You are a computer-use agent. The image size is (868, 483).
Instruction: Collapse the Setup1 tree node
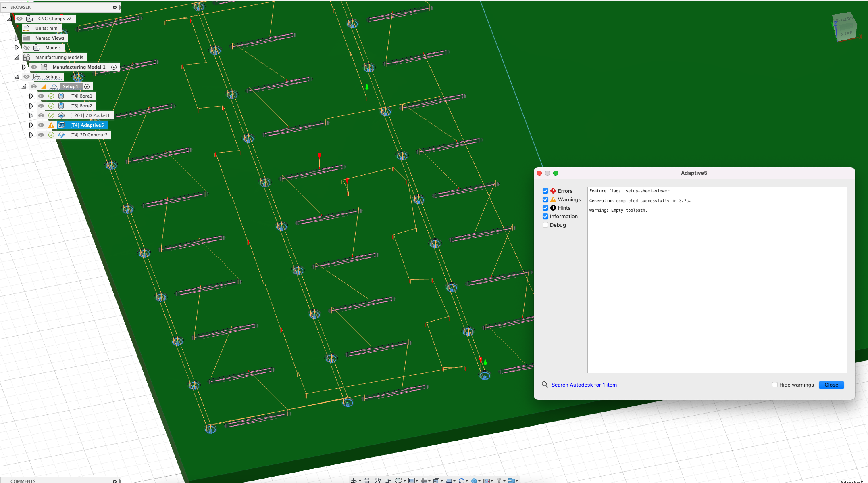tap(24, 86)
